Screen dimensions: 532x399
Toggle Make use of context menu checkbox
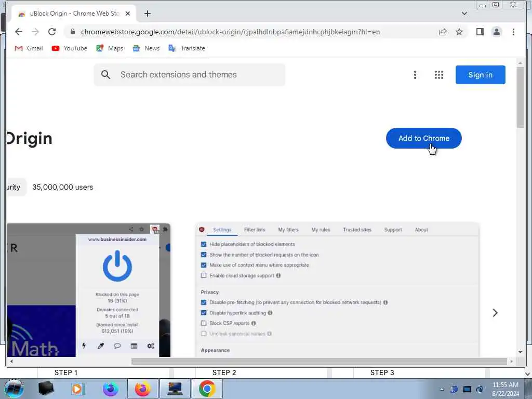204,265
